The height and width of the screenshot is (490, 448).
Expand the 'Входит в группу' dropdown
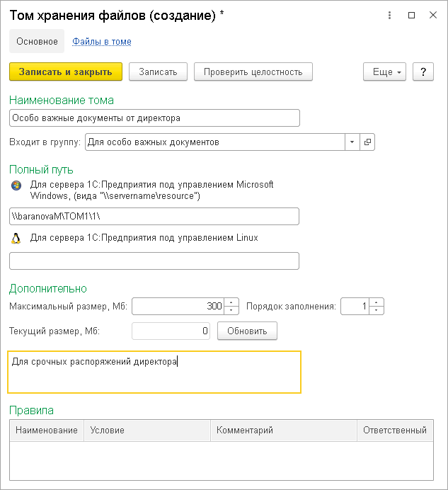click(x=352, y=142)
